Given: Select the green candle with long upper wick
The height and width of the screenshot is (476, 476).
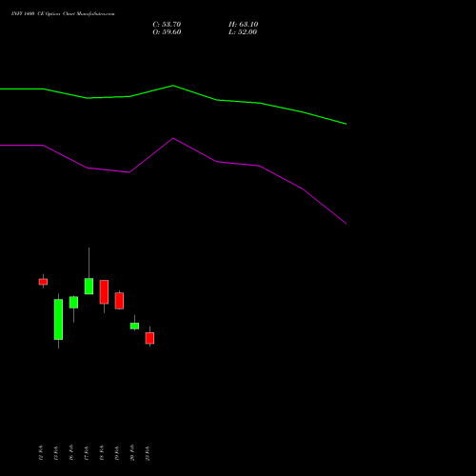Looking at the screenshot, I should (89, 287).
